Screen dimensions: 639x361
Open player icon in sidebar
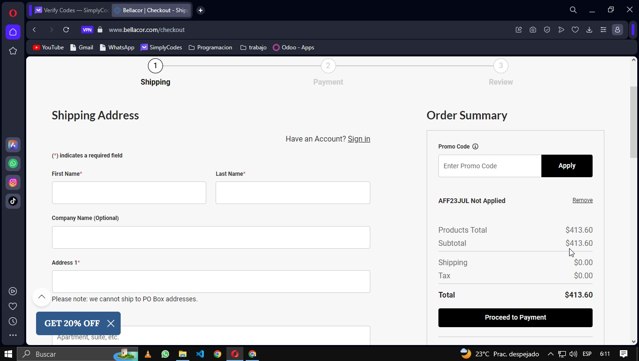pos(13,291)
